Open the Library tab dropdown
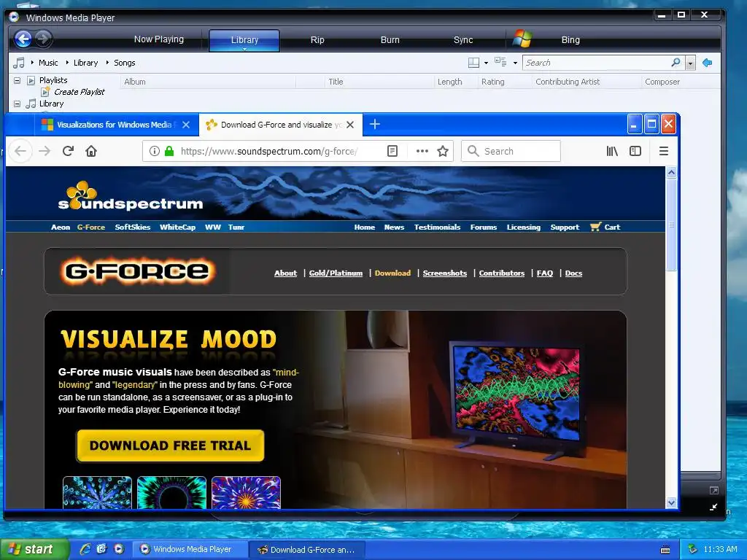 click(244, 49)
